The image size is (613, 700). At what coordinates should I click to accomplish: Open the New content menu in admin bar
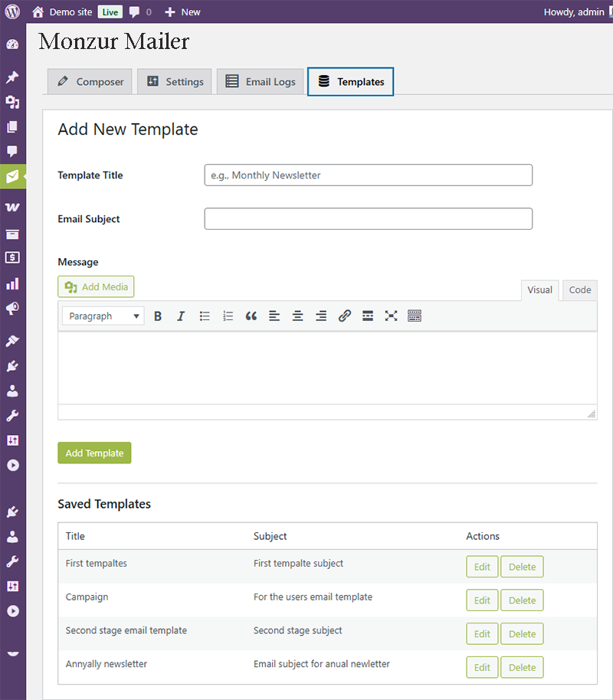182,11
